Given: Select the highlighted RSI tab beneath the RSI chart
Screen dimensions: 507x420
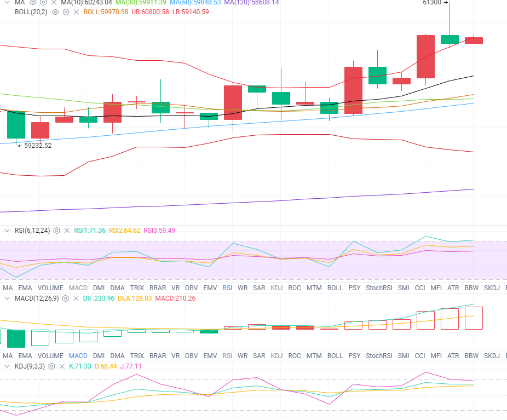Looking at the screenshot, I should [227, 288].
